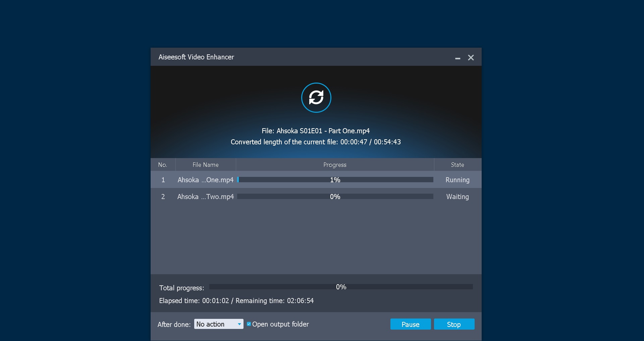The image size is (644, 341).
Task: Minimize the Aiseesoft Video Enhancer window
Action: pos(458,58)
